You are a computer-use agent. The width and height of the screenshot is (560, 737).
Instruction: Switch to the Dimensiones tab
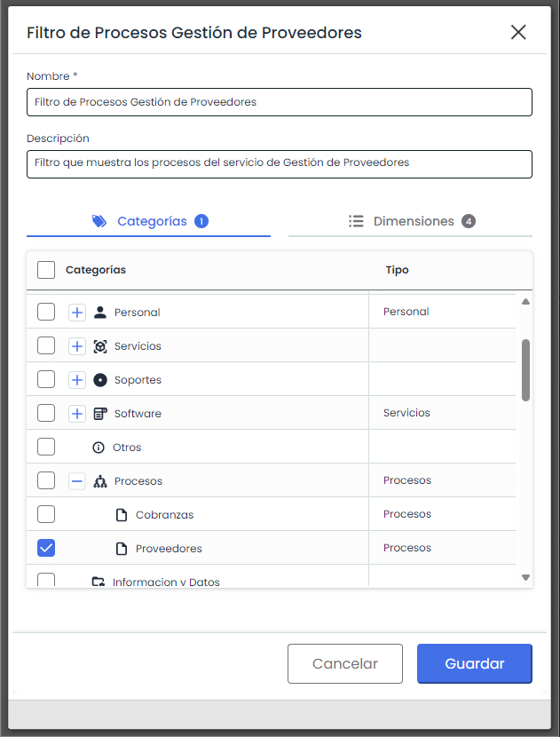pos(411,221)
